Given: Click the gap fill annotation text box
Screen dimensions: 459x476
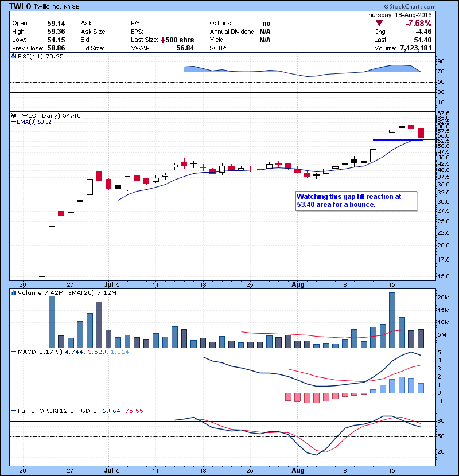Looking at the screenshot, I should coord(356,201).
